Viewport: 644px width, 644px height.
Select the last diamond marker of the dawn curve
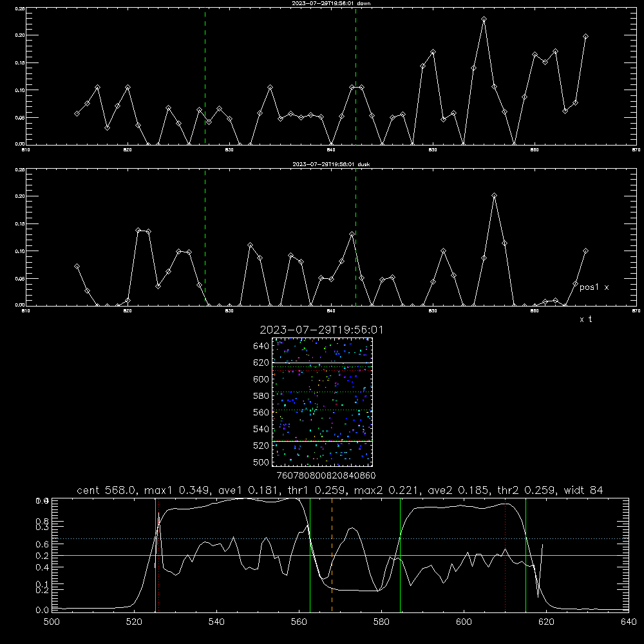click(585, 37)
